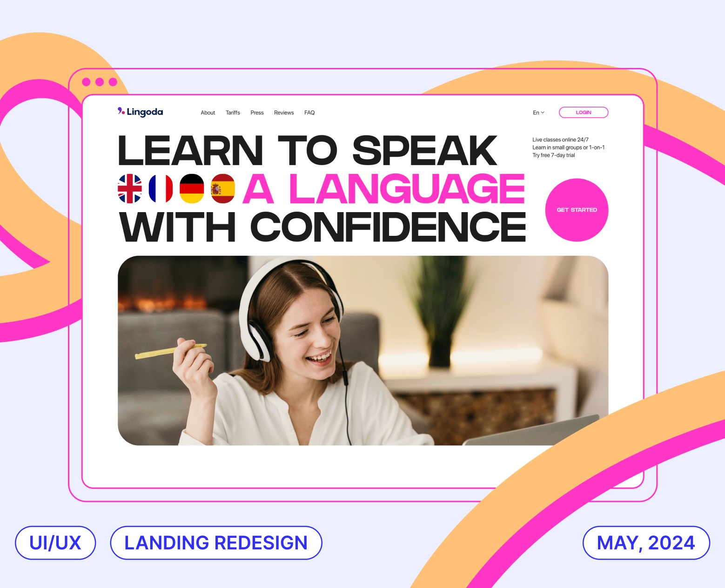Go to the Tariffs page
This screenshot has height=588, width=725.
pos(233,113)
